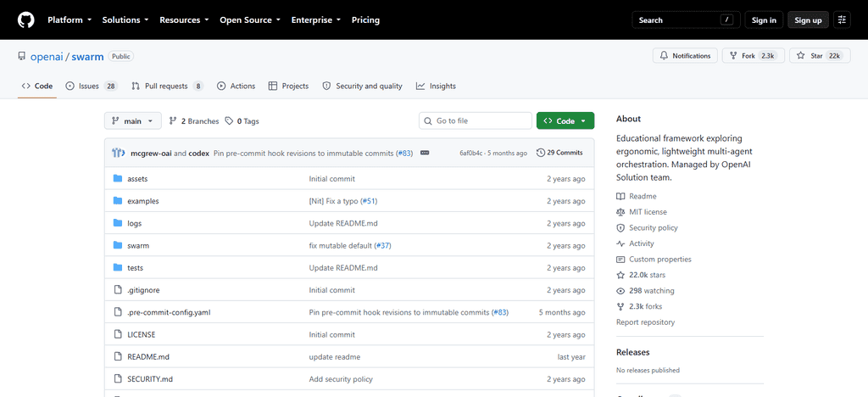868x397 pixels.
Task: Open the #37 link in swarm row
Action: pos(382,245)
